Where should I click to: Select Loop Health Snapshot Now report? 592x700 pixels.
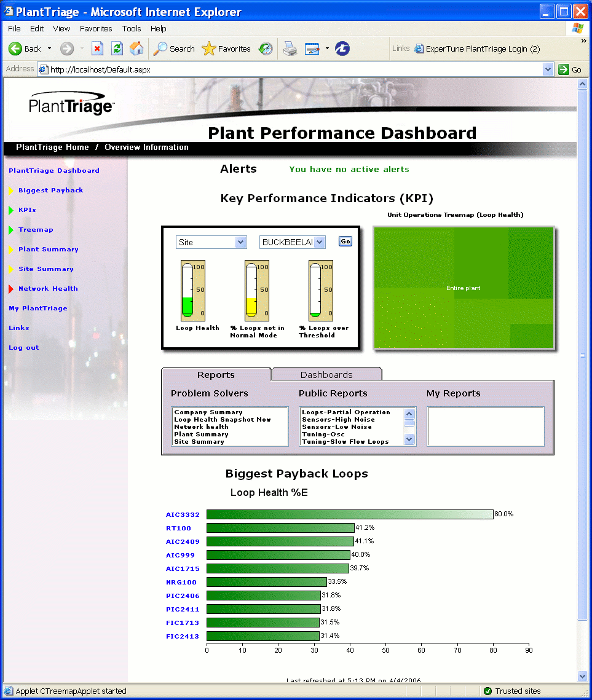pyautogui.click(x=222, y=419)
